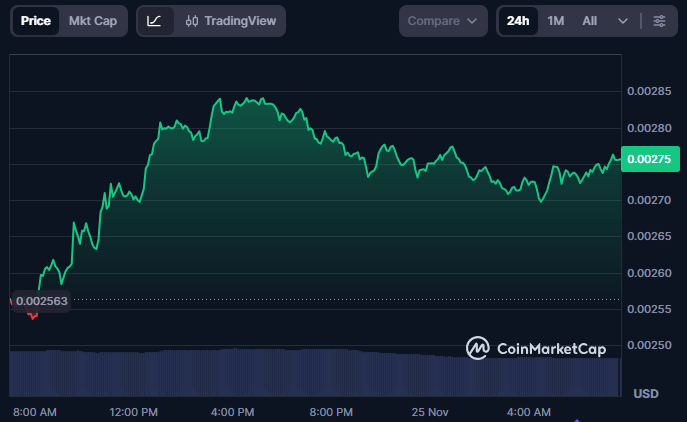Click the 0.00250 axis value
This screenshot has width=687, height=422.
click(649, 345)
